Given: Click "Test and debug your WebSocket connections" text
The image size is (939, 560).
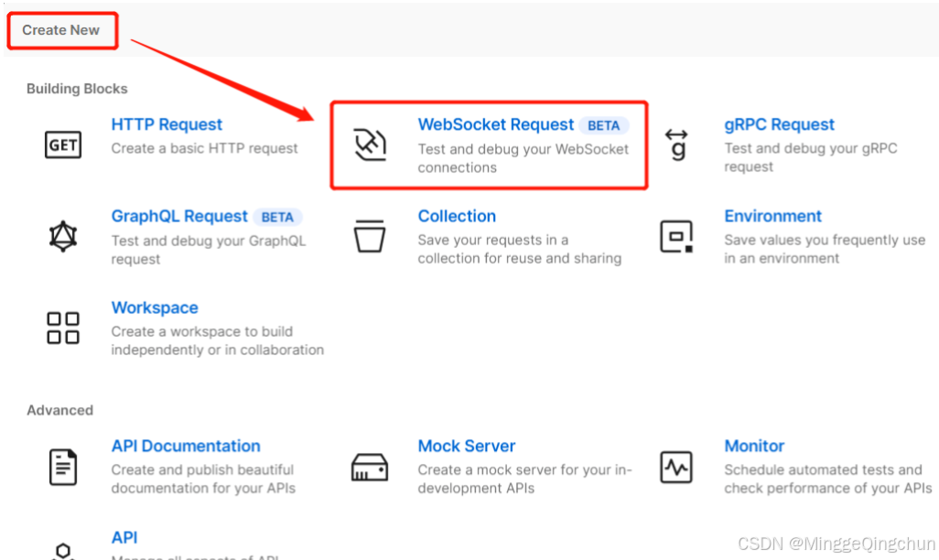Looking at the screenshot, I should (523, 158).
